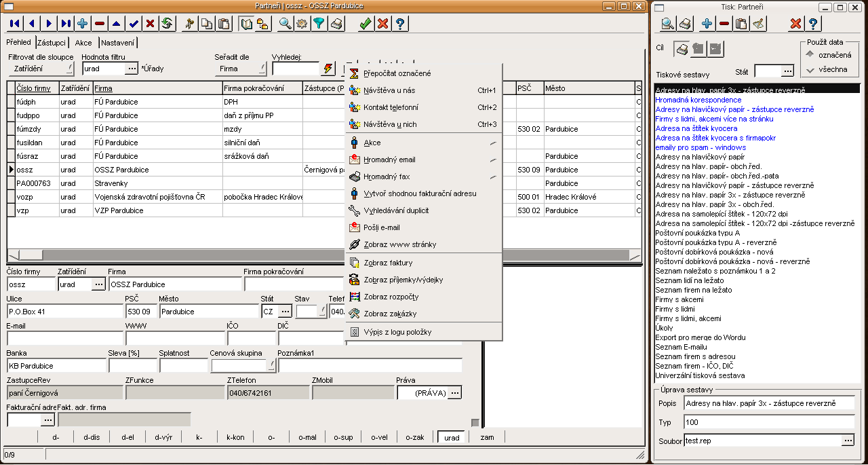Select the 'Hromadná korespondence' report
Screen dimensions: 868x465
coord(698,100)
